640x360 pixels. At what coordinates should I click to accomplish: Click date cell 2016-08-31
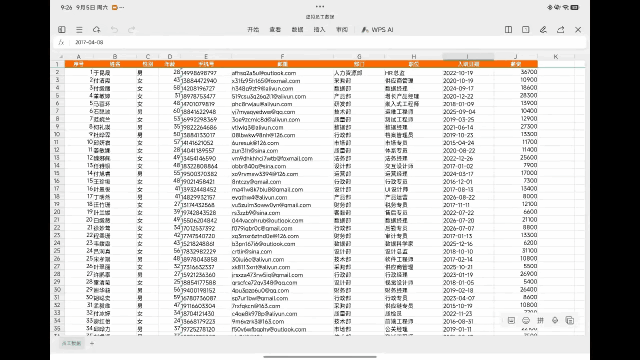tap(468, 321)
